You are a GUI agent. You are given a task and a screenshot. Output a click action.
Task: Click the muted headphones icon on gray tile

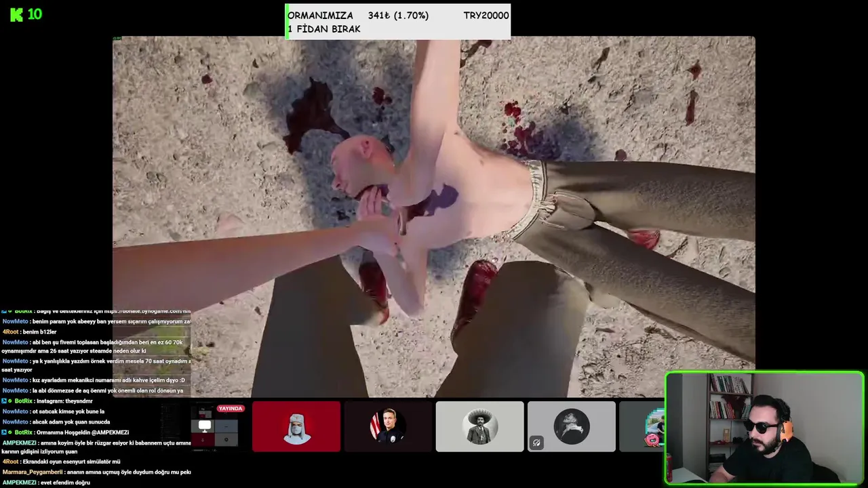(536, 443)
